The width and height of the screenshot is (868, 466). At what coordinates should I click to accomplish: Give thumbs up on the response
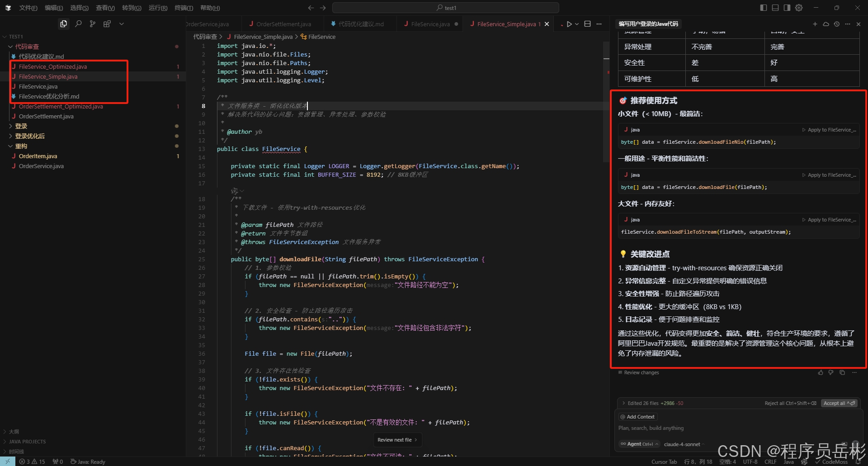[821, 372]
